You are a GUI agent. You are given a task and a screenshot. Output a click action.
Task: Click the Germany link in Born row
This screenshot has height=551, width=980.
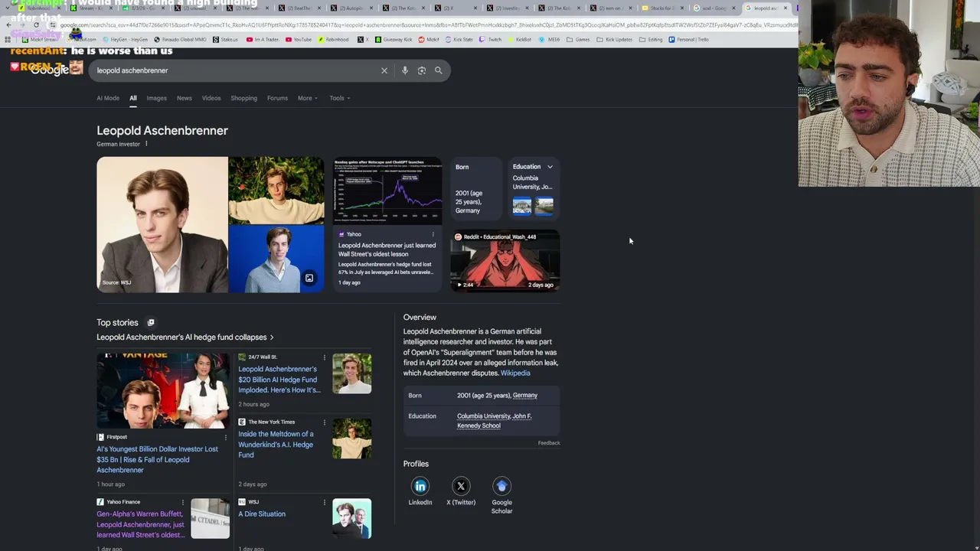tap(525, 396)
